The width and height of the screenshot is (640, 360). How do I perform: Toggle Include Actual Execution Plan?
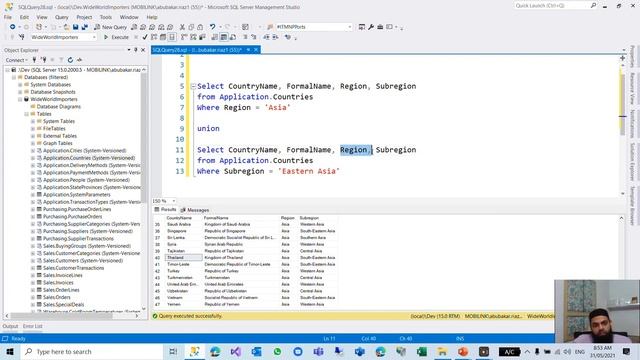[184, 37]
